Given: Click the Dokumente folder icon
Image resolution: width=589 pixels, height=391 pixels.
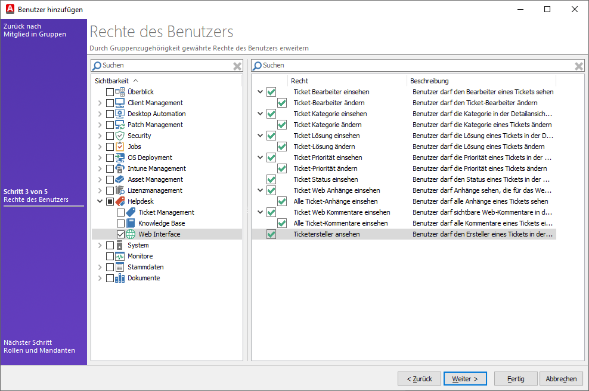Looking at the screenshot, I should pos(120,278).
